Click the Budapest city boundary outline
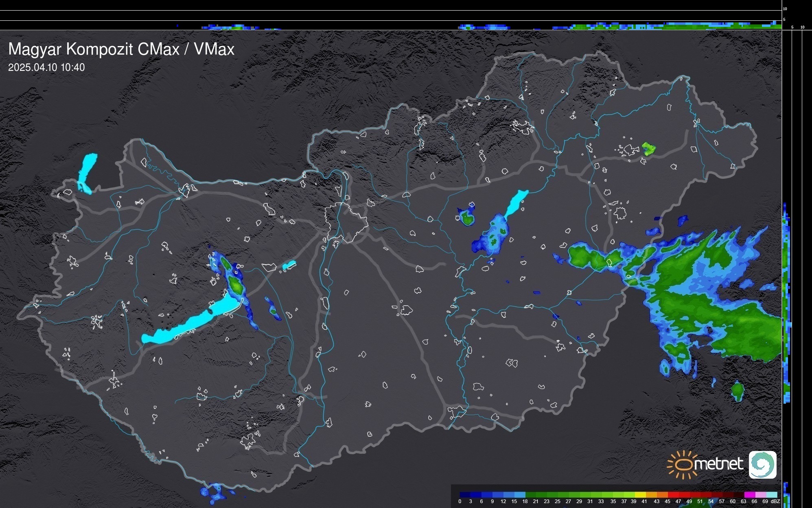812x508 pixels. pyautogui.click(x=347, y=223)
